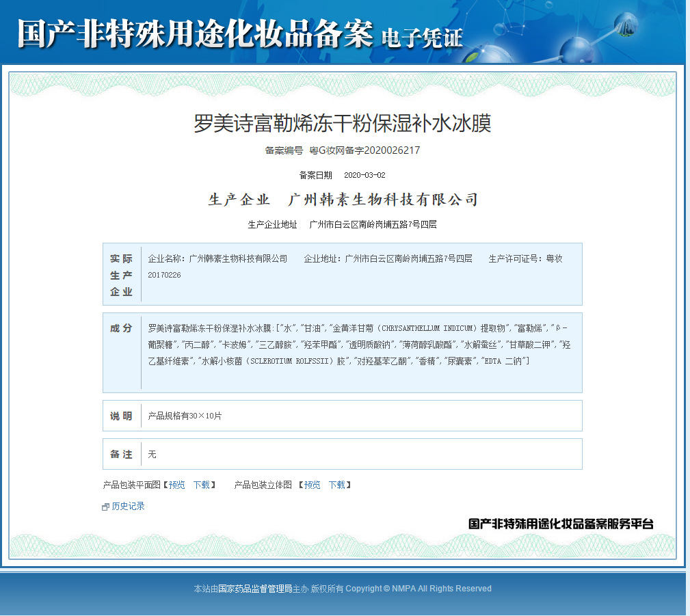Click the 历史记录 popup icon
Screen dimensions: 690x616
(x=105, y=507)
